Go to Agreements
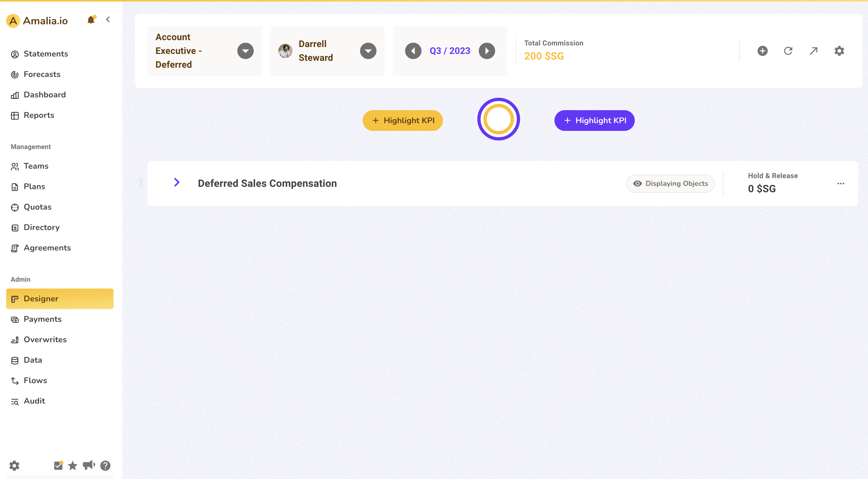868x479 pixels. click(x=60, y=248)
